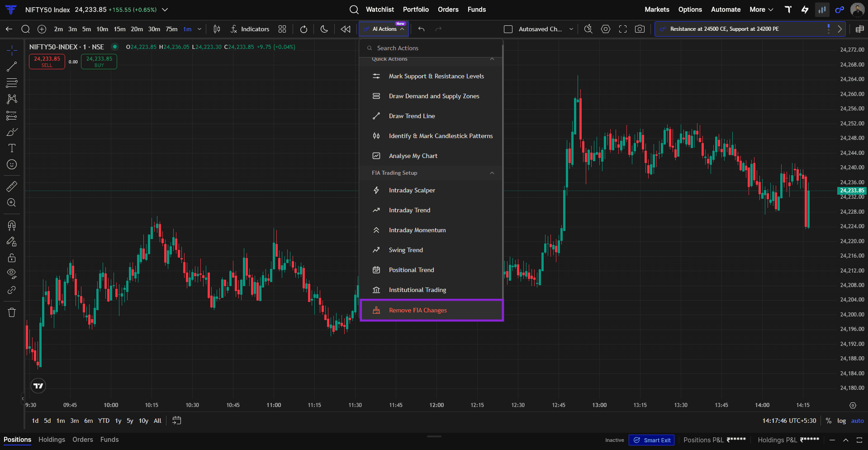
Task: Select the 15m timeframe button
Action: (120, 29)
